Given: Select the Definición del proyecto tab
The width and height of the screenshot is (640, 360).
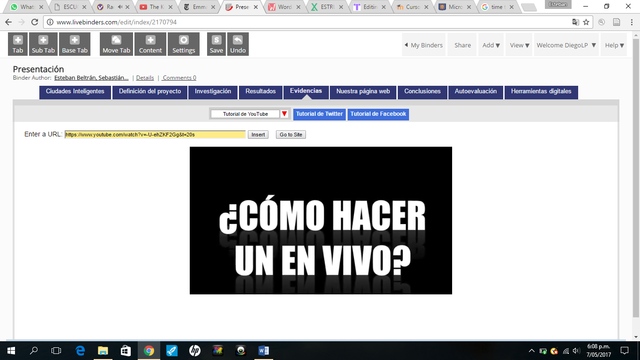Looking at the screenshot, I should click(150, 92).
